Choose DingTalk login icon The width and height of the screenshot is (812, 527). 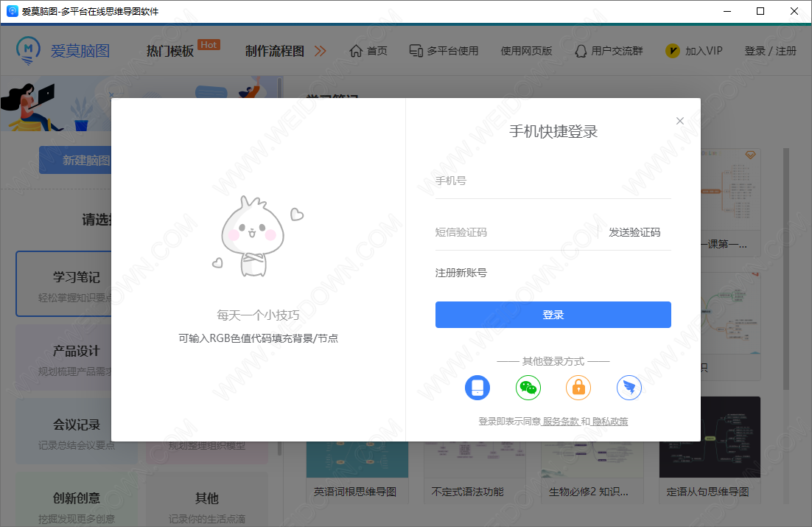pos(629,388)
